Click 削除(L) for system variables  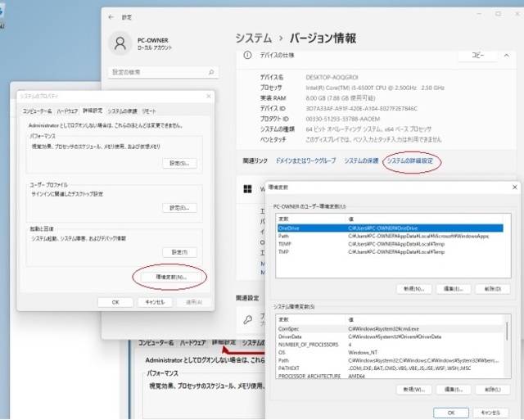pyautogui.click(x=493, y=389)
